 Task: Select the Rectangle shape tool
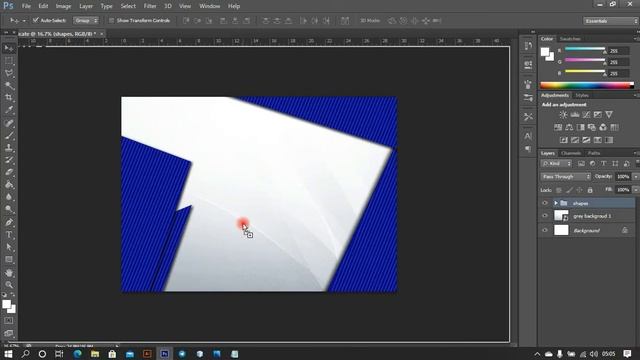click(9, 260)
